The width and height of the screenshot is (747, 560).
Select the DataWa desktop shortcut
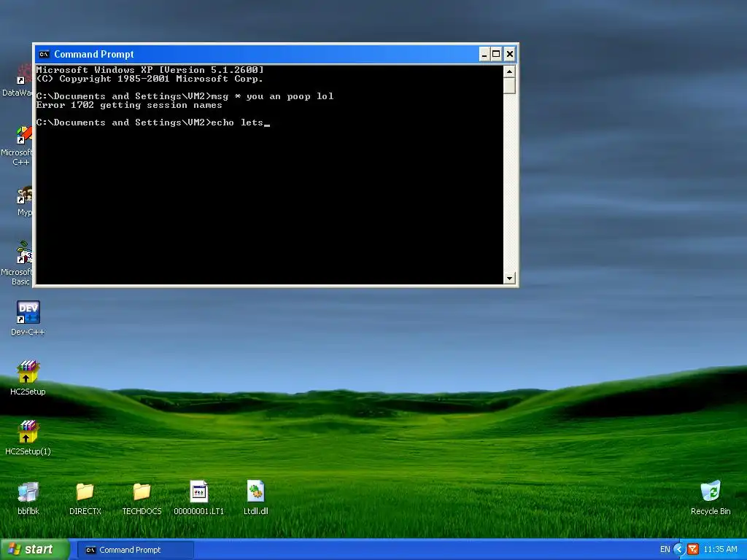point(18,81)
